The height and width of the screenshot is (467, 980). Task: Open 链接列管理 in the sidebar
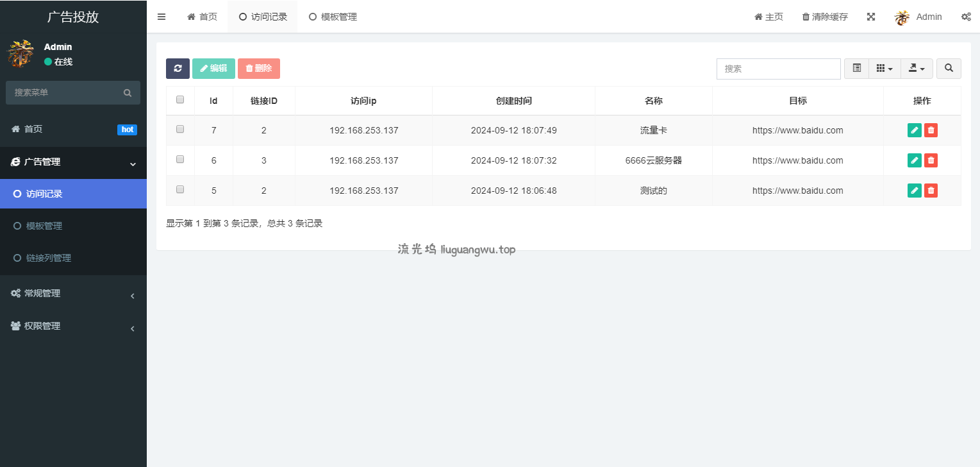click(49, 258)
